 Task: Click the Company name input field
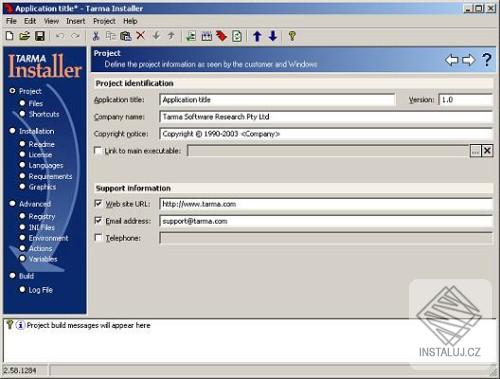pyautogui.click(x=326, y=117)
